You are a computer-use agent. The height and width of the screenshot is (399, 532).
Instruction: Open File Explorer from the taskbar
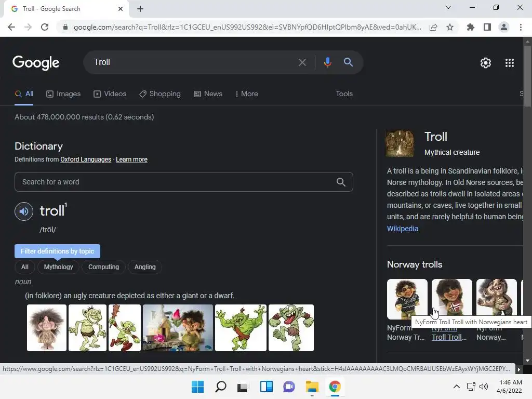click(312, 387)
